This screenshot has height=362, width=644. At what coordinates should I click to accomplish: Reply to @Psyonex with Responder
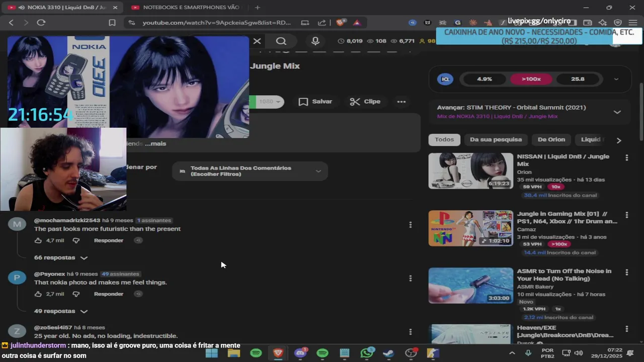coord(109,294)
